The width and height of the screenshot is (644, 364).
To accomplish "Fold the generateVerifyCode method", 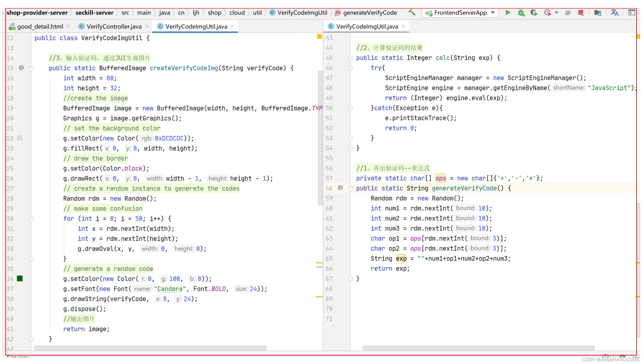I will point(350,188).
